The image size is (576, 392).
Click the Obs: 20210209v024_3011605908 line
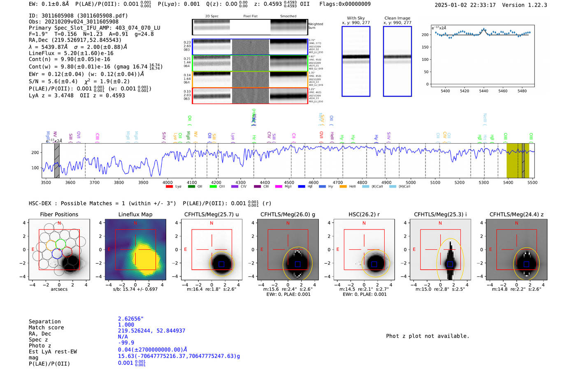[x=74, y=22]
